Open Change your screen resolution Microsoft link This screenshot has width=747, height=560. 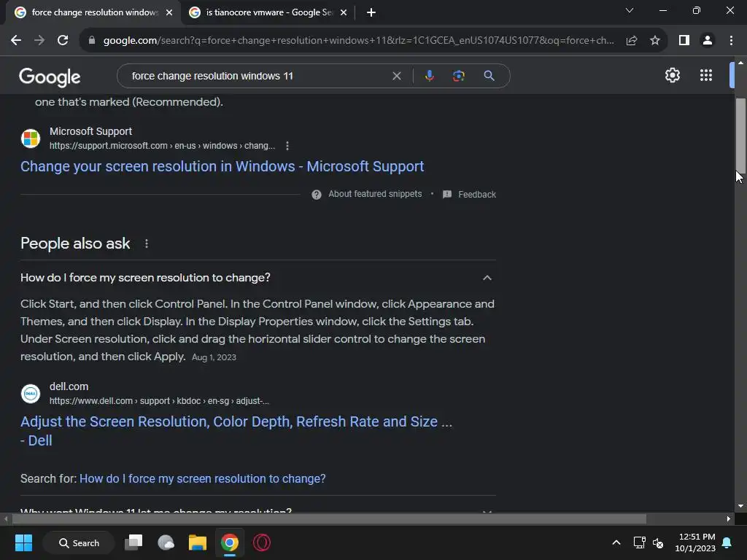[x=222, y=167]
